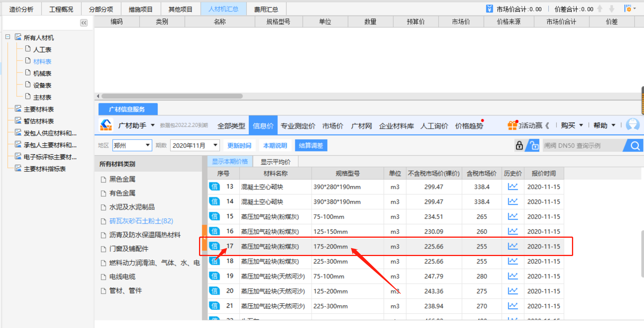This screenshot has width=644, height=328.
Task: Click the move up arrow icon
Action: pyautogui.click(x=600, y=9)
